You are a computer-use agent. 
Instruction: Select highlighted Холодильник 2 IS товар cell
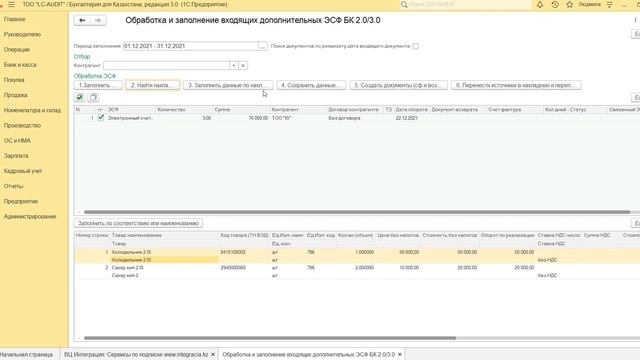(164, 260)
